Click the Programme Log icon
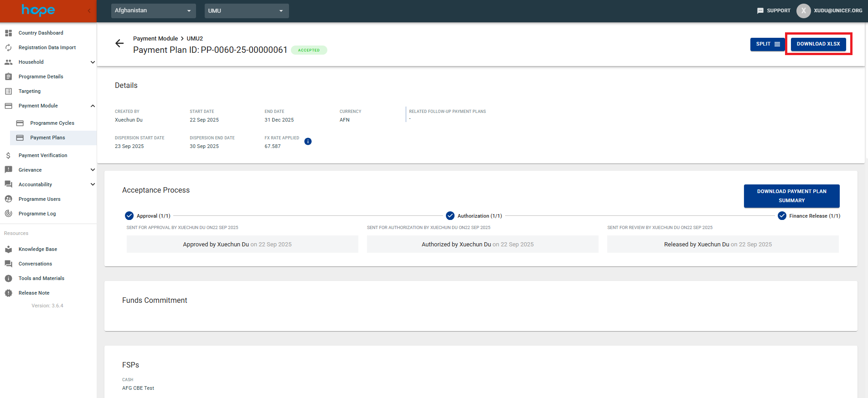 (x=8, y=214)
